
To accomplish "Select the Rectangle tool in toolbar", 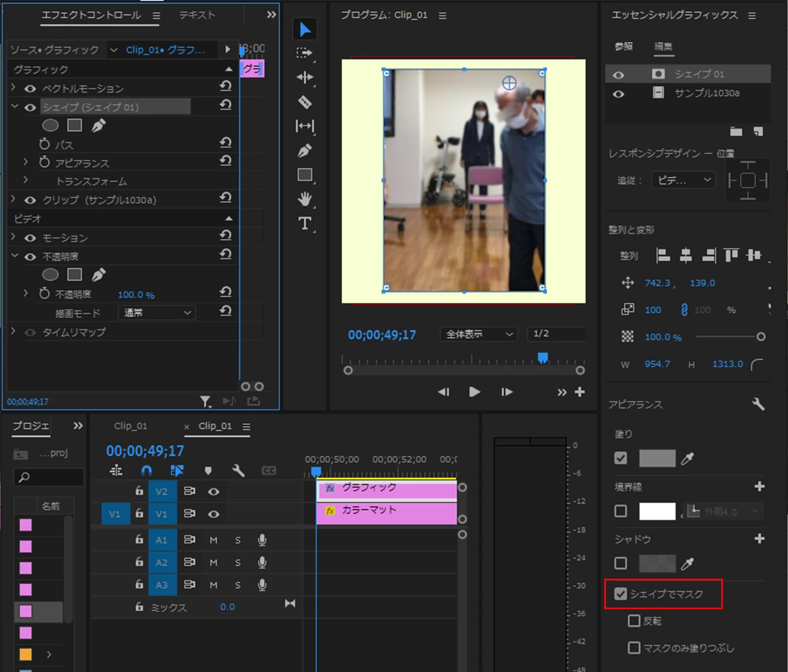I will [305, 174].
